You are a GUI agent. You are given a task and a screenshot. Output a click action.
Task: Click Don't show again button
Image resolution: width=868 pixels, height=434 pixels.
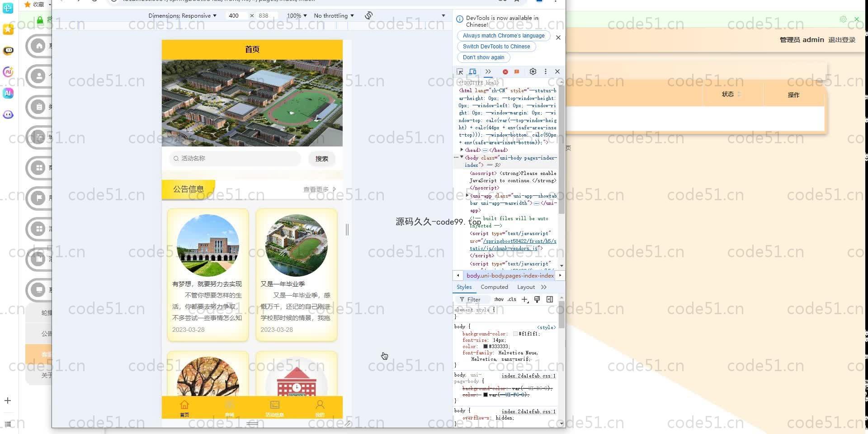(483, 57)
